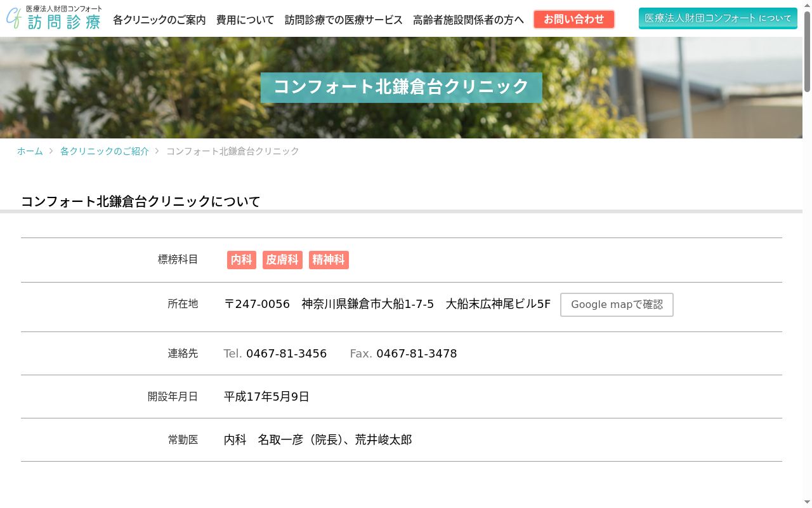Click the scrollbar down arrow
The width and height of the screenshot is (812, 508).
click(807, 503)
